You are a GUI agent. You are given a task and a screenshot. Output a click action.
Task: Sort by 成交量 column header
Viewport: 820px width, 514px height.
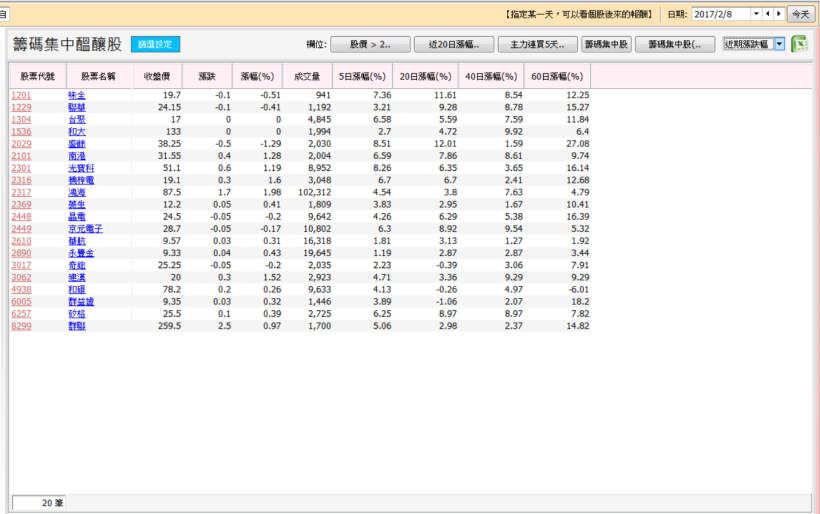click(307, 76)
